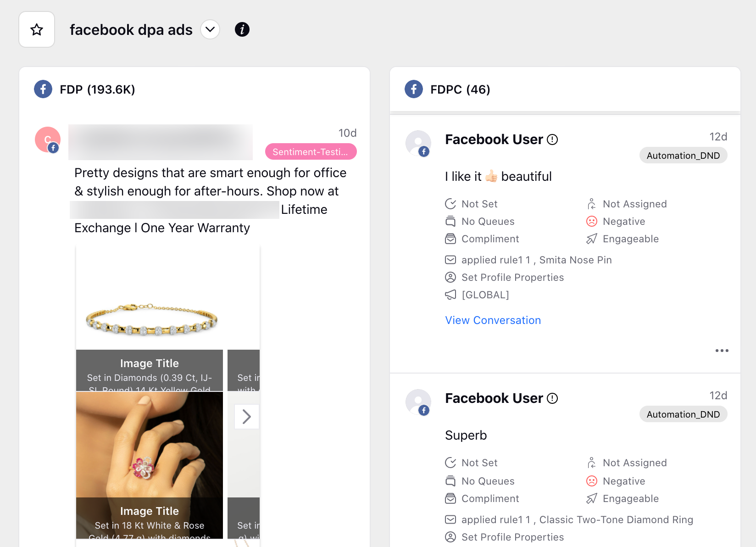This screenshot has width=756, height=547.
Task: Open View Conversation link
Action: pyautogui.click(x=493, y=320)
